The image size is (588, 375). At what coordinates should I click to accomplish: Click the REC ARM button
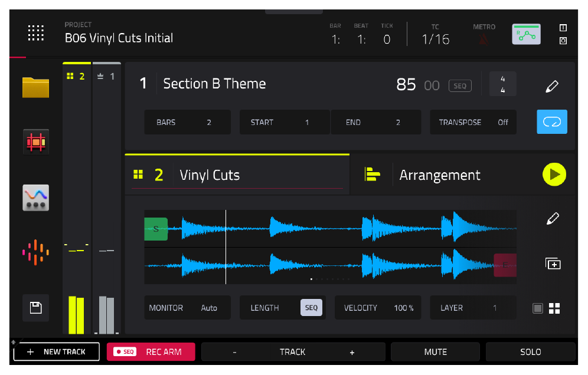click(x=151, y=352)
